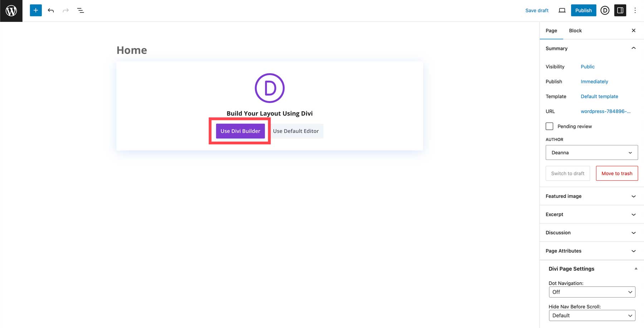Image resolution: width=644 pixels, height=328 pixels.
Task: Open the Hide Nav Before Scroll dropdown
Action: tap(592, 315)
